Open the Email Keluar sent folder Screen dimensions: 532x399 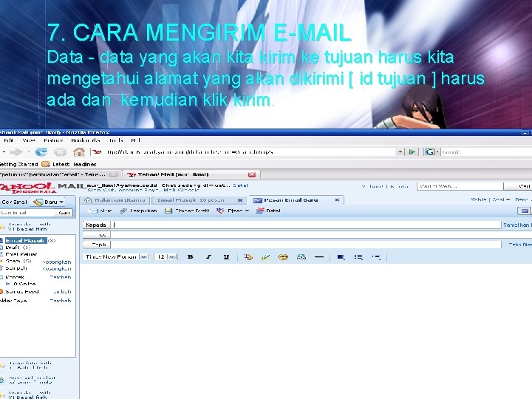pos(21,254)
